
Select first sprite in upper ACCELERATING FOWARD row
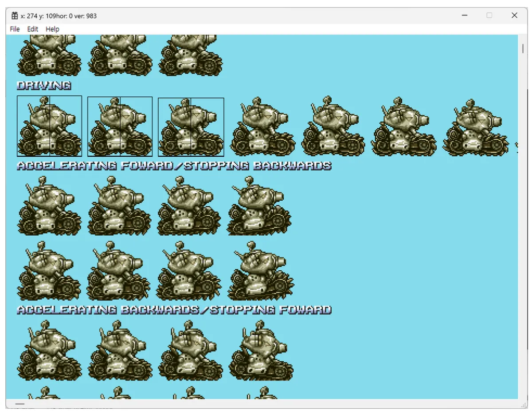[x=49, y=205]
